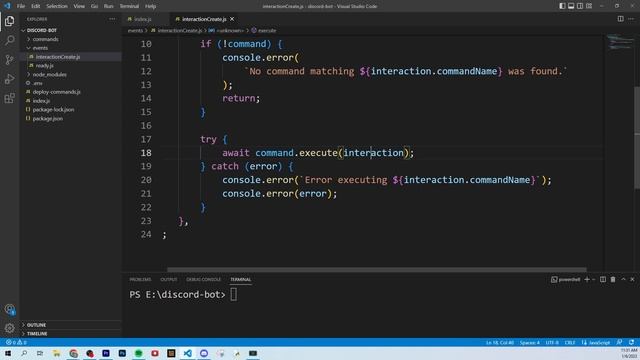Screen dimensions: 640x360
Task: Open the Run and Debug view
Action: tap(9, 79)
